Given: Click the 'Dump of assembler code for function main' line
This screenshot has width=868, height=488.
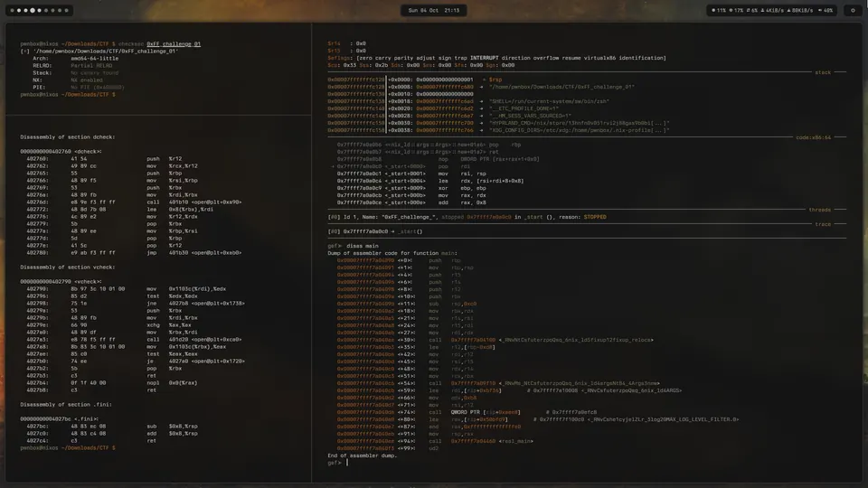Looking at the screenshot, I should pyautogui.click(x=392, y=253).
